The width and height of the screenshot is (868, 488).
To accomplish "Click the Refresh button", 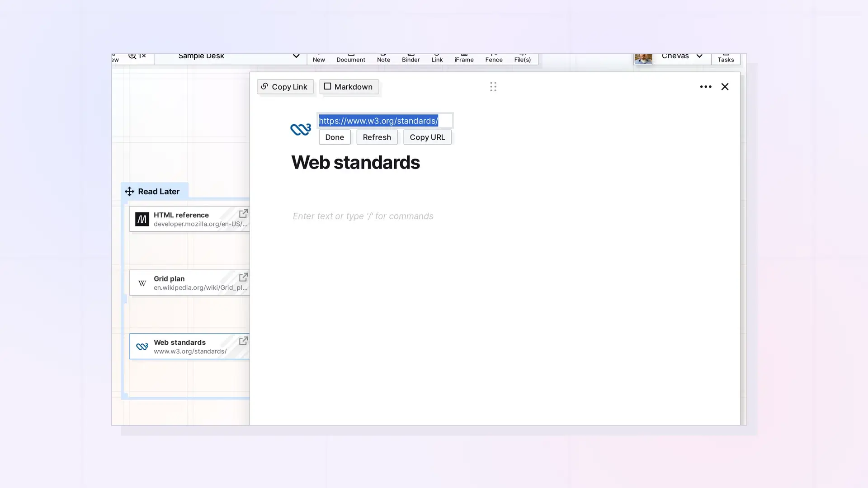I will (x=377, y=137).
